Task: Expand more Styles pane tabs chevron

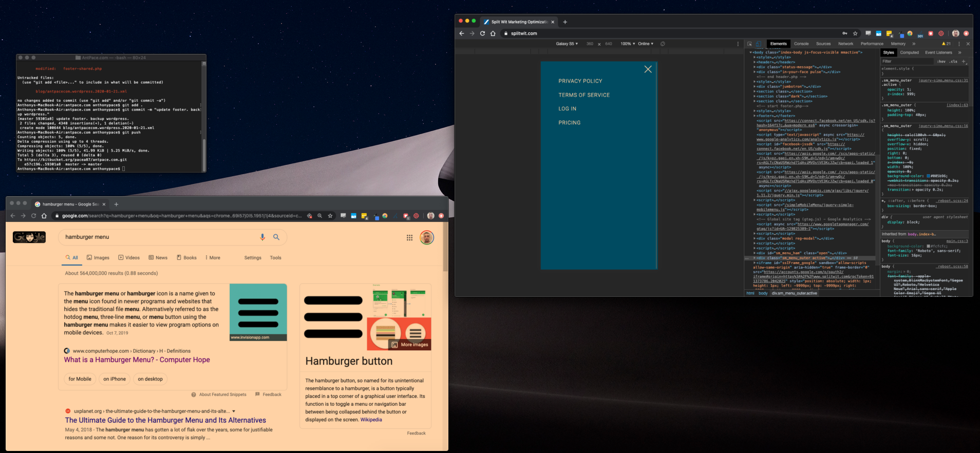Action: point(959,53)
